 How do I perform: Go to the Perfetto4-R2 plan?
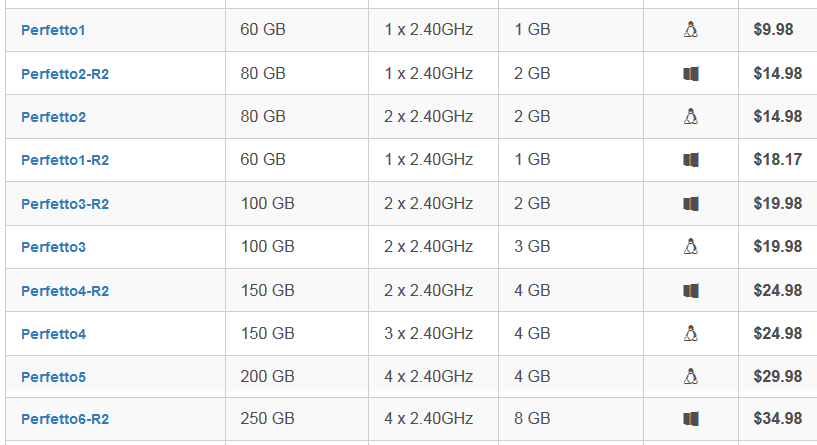pyautogui.click(x=65, y=291)
